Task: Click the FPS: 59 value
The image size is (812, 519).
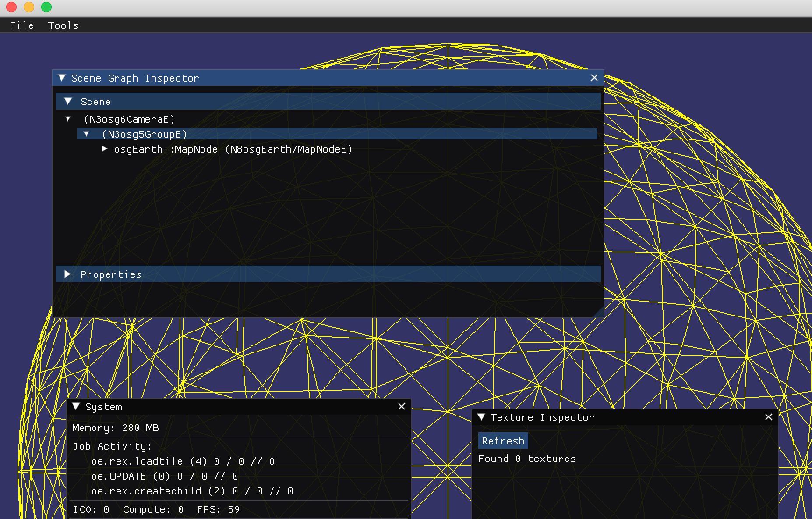Action: 219,509
